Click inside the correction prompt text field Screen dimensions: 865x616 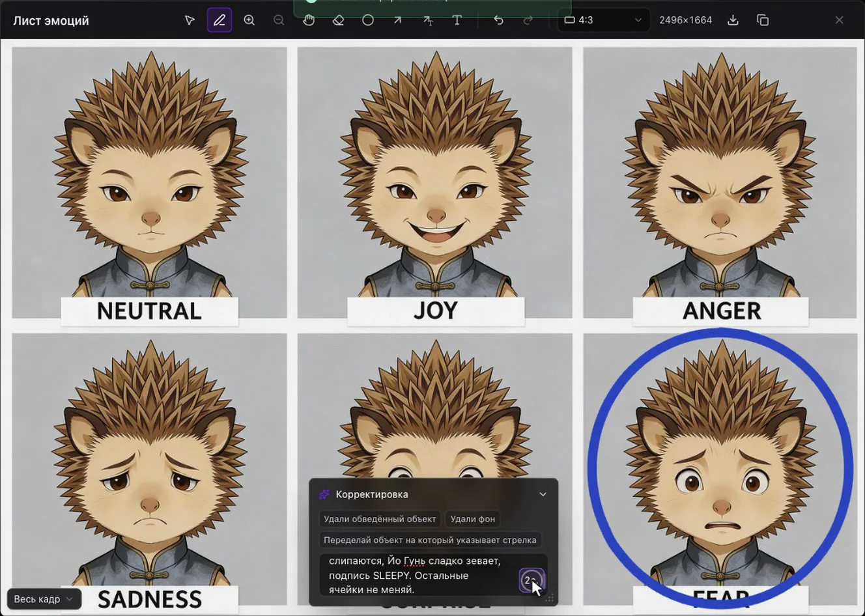[417, 575]
